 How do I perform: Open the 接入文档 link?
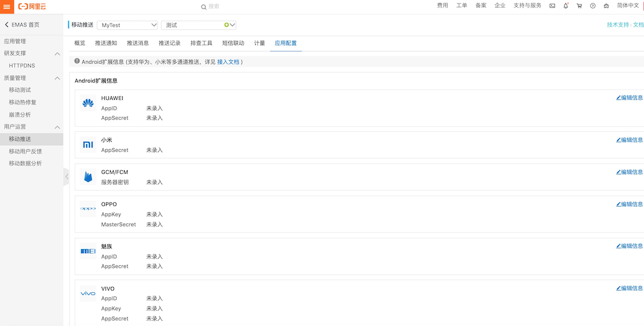(x=228, y=61)
